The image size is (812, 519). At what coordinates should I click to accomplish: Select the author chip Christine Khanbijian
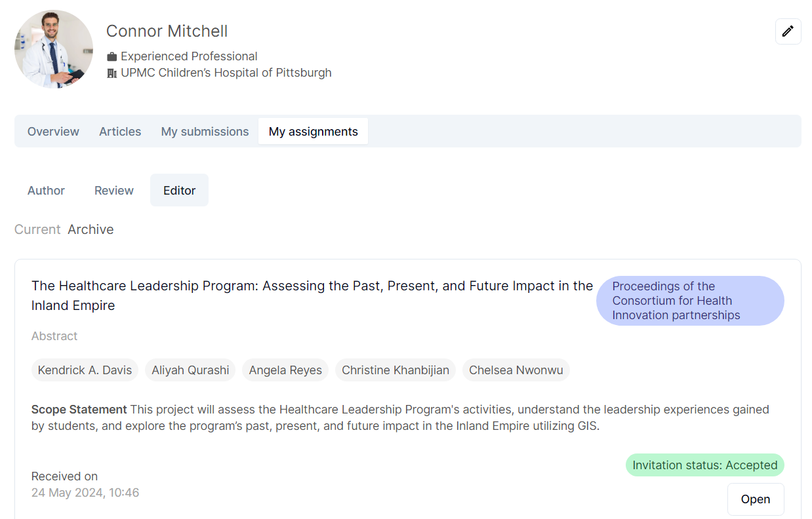point(395,370)
